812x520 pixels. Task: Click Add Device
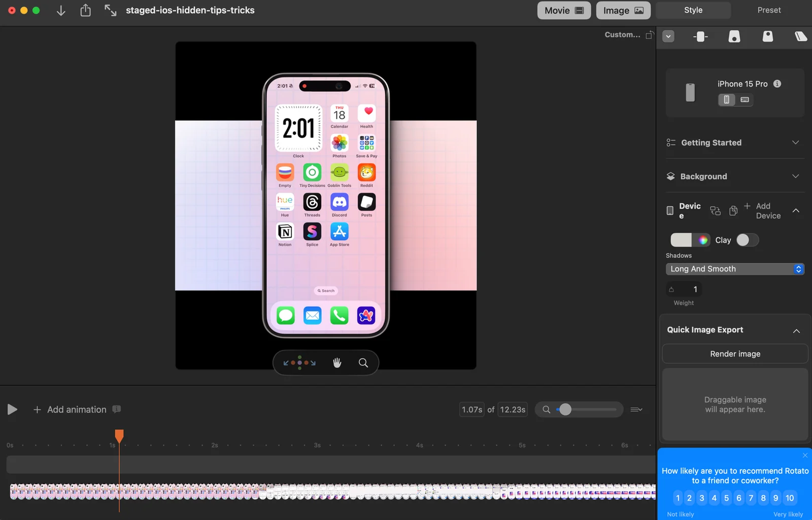[x=762, y=211]
